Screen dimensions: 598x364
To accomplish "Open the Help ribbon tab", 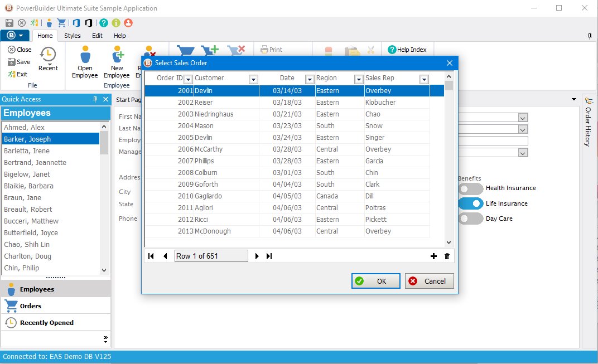I will click(x=120, y=36).
